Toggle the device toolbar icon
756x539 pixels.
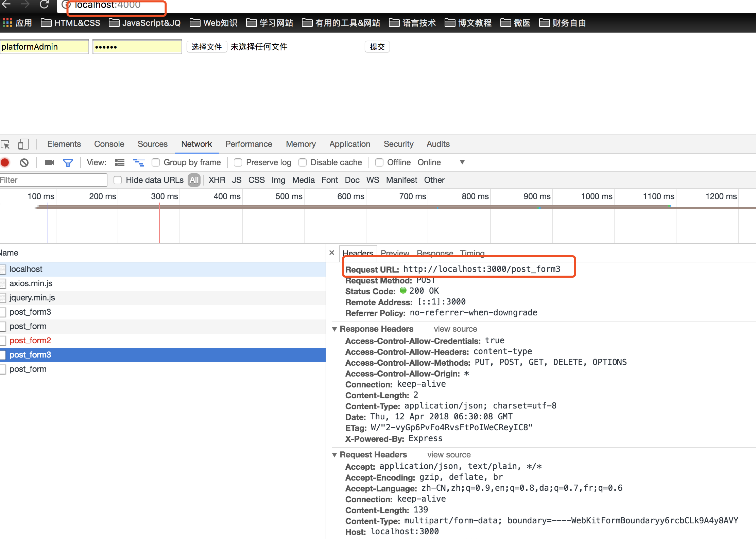[23, 144]
